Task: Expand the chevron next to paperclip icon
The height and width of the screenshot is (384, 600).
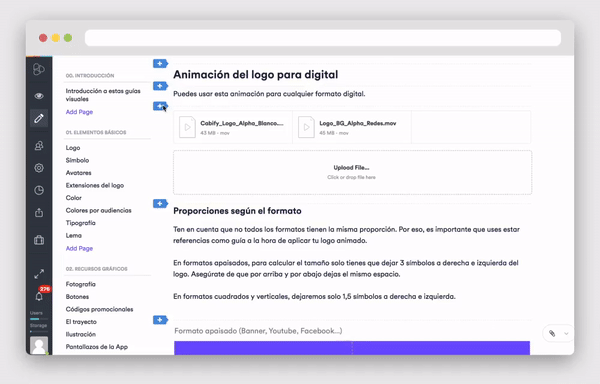Action: [x=566, y=334]
